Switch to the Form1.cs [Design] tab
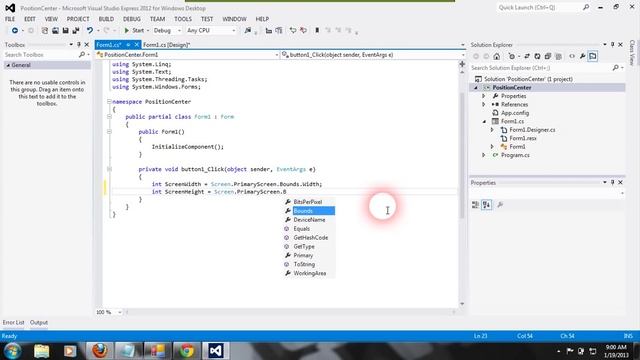The image size is (640, 360). (x=167, y=45)
